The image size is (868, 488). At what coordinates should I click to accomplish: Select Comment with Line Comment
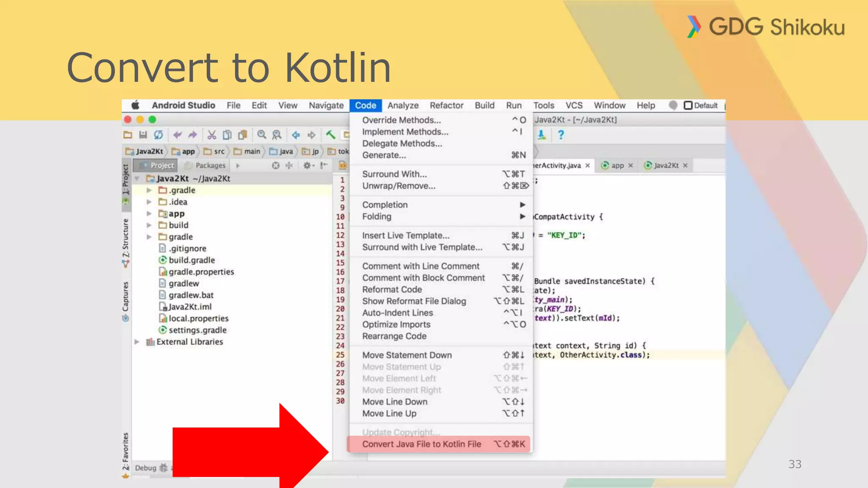(441, 266)
